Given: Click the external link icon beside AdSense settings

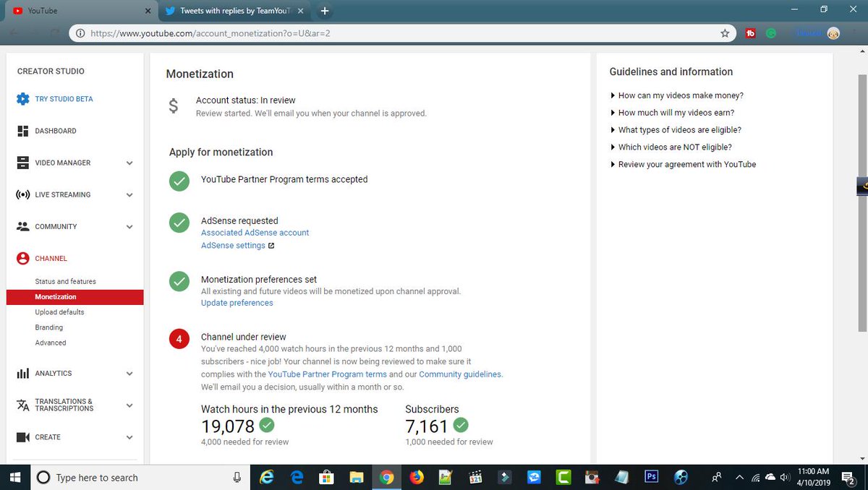Looking at the screenshot, I should [271, 246].
